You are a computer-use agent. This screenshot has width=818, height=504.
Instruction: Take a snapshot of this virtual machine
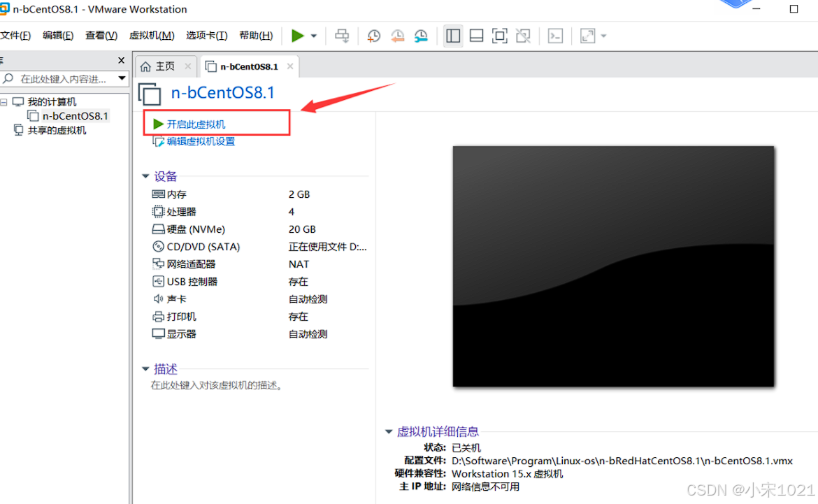(373, 36)
